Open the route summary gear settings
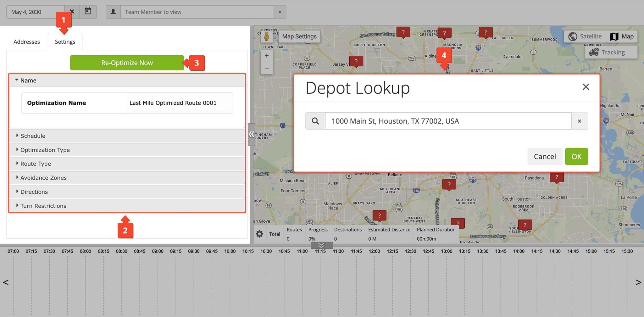Image resolution: width=644 pixels, height=317 pixels. click(259, 234)
